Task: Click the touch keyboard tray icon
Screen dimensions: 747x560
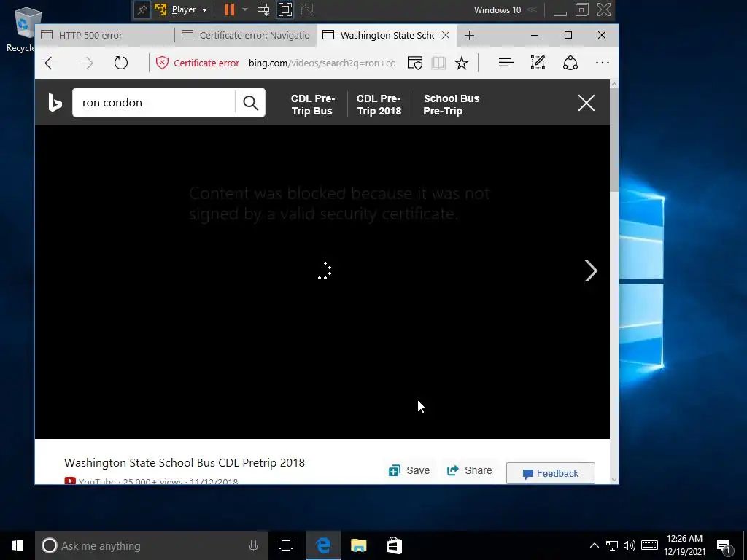Action: [649, 545]
